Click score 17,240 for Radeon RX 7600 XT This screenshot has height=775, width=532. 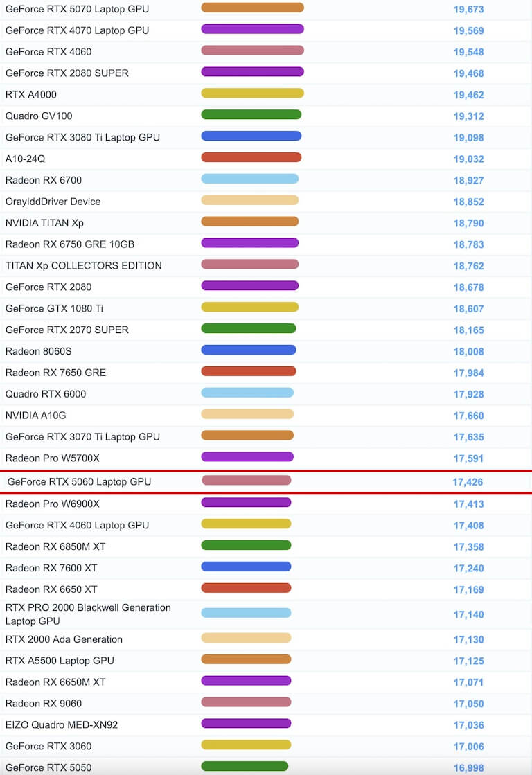469,569
